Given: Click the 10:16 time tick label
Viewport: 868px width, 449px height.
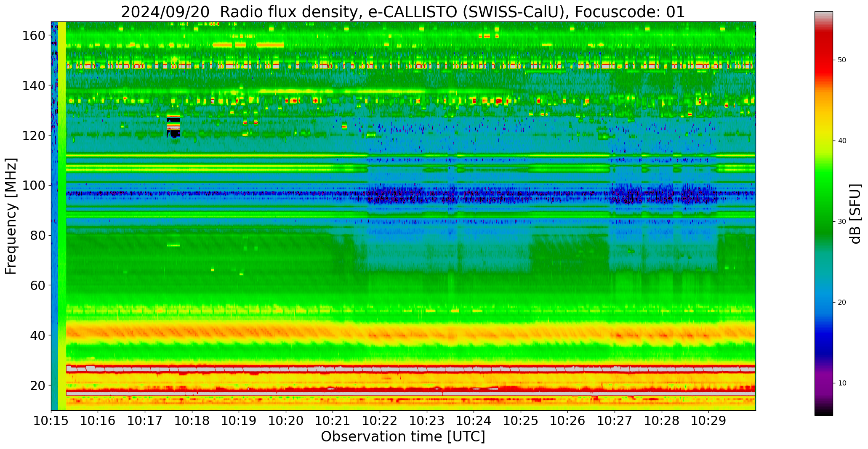Looking at the screenshot, I should coord(98,421).
